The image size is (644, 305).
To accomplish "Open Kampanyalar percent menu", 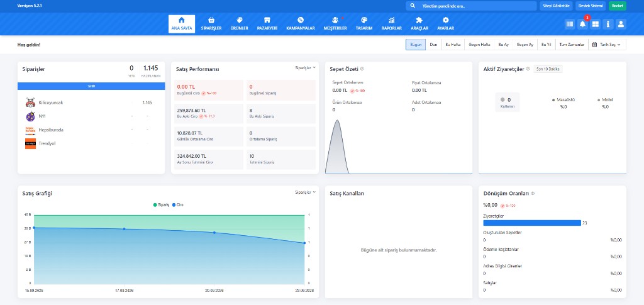I will [300, 24].
